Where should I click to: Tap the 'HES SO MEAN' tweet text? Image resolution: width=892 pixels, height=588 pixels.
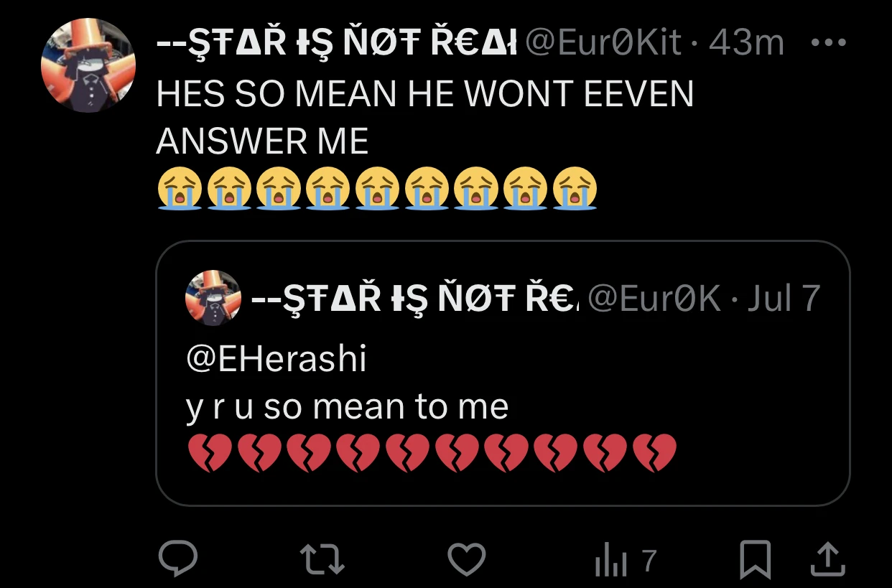coord(425,117)
